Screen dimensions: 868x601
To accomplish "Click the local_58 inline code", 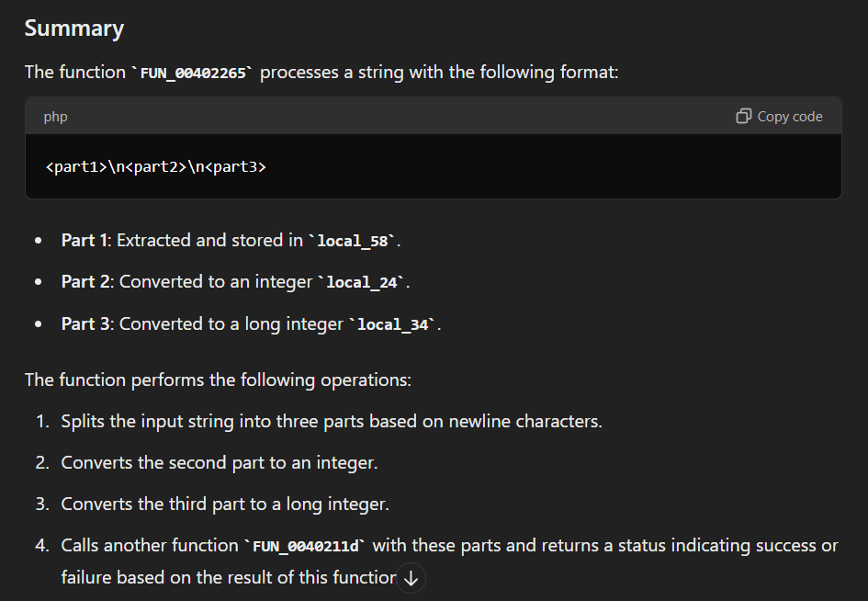I will tap(355, 241).
